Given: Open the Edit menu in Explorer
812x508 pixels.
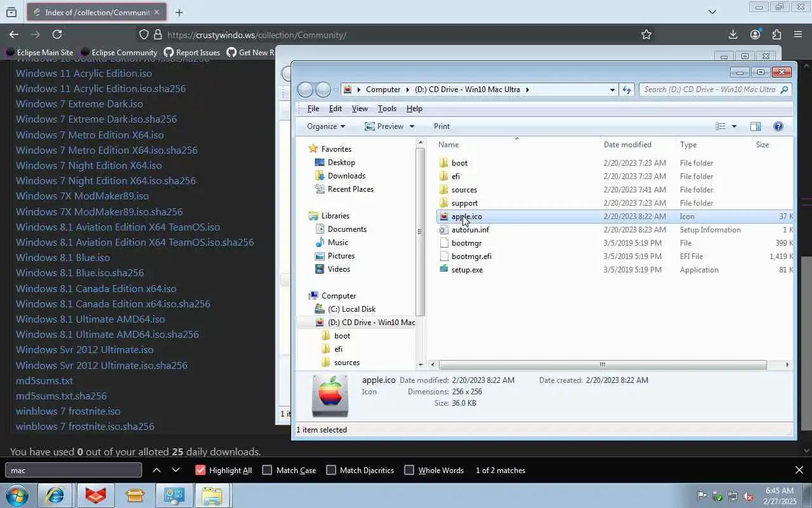Looking at the screenshot, I should tap(335, 109).
